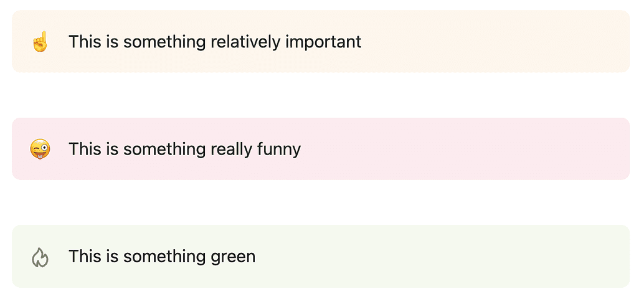Image resolution: width=644 pixels, height=299 pixels.
Task: Click the text "This is something green"
Action: (162, 257)
